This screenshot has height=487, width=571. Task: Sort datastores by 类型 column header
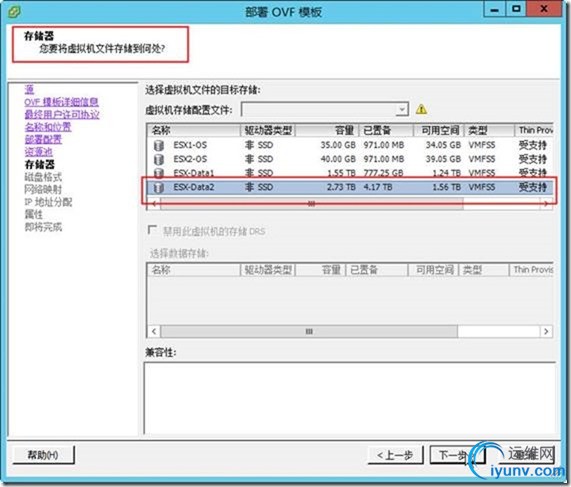point(489,130)
